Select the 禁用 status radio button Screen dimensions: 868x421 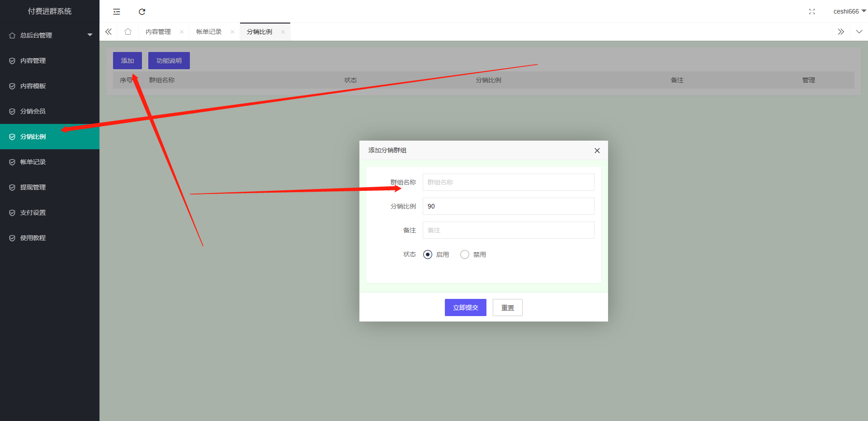(465, 255)
